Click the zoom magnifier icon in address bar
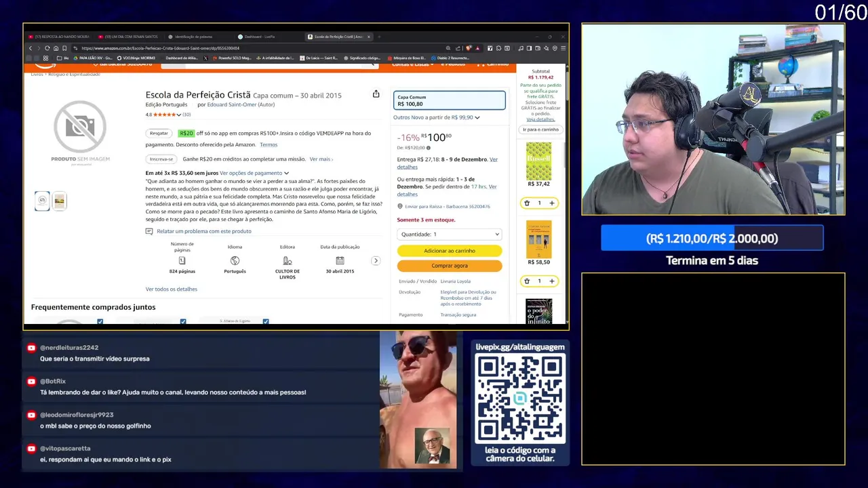Image resolution: width=868 pixels, height=488 pixels. (x=448, y=48)
